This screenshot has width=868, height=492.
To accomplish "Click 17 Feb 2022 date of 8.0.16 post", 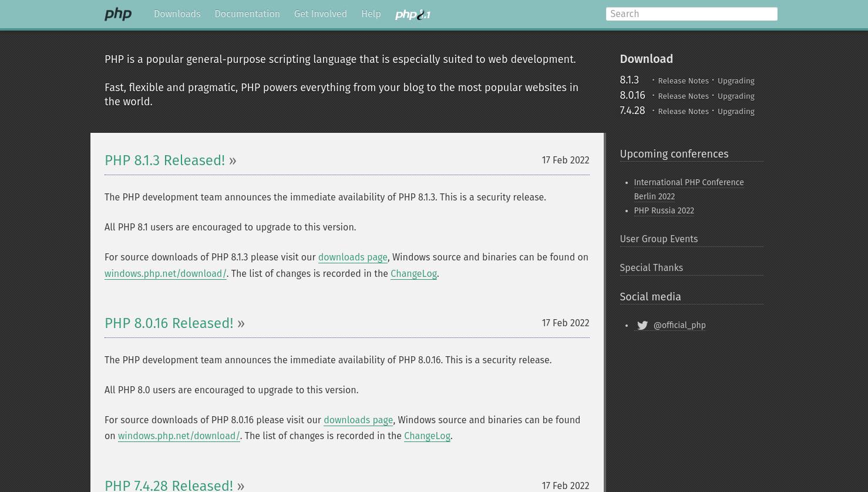I will [565, 323].
